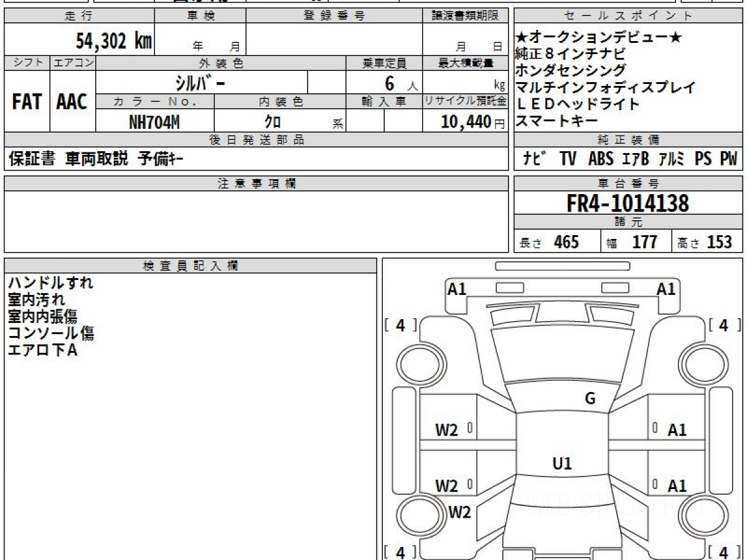Select 予備キー in later-shipped parts
Image resolution: width=747 pixels, height=560 pixels.
[161, 159]
